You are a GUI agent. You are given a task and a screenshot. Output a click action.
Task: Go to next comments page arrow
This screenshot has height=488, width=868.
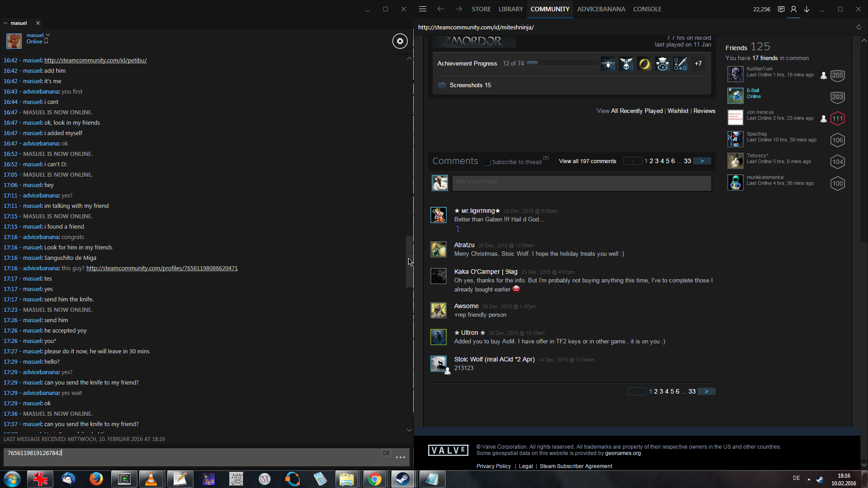tap(702, 161)
